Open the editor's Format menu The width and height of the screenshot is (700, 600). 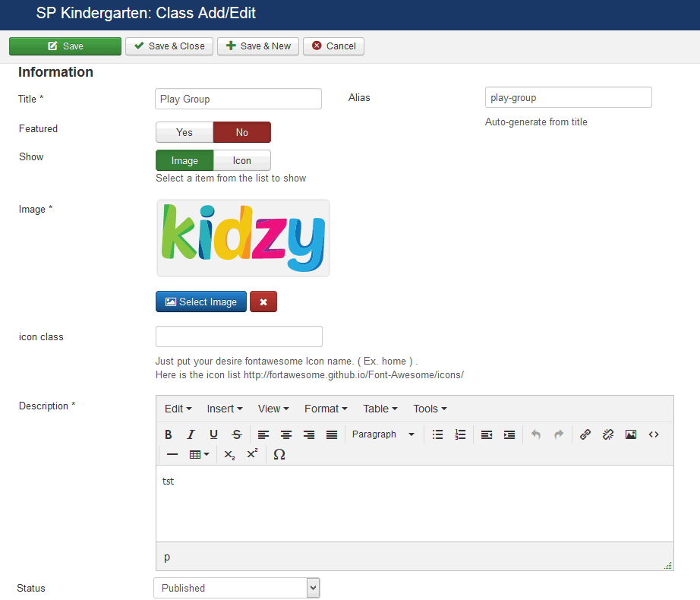(326, 409)
